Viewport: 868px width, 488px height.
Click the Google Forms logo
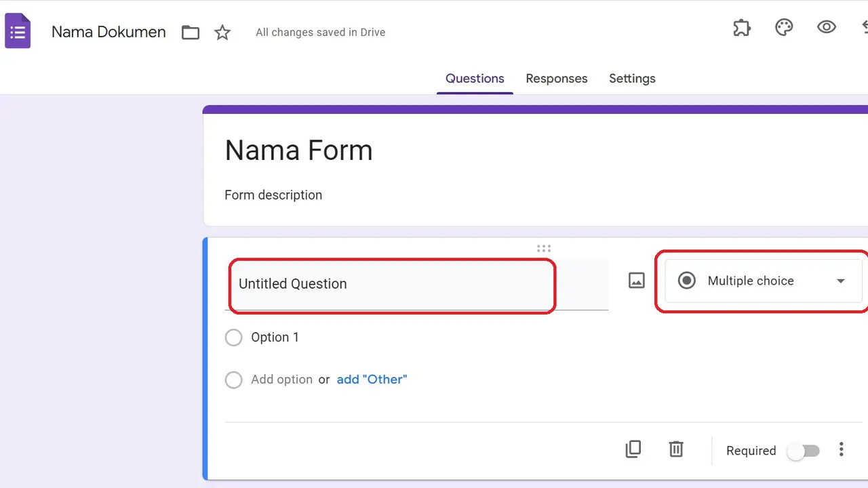(x=18, y=30)
